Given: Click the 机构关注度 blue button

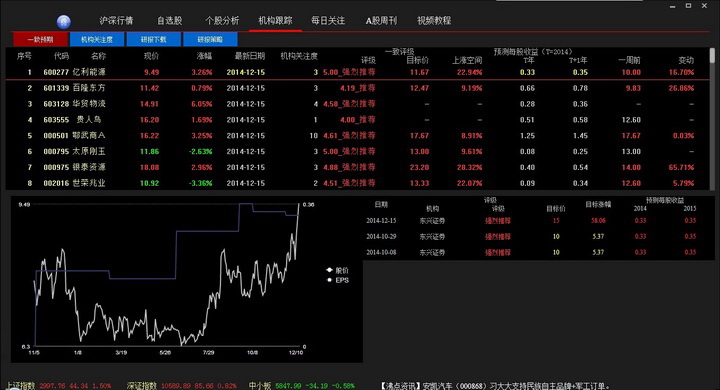Looking at the screenshot, I should point(97,40).
